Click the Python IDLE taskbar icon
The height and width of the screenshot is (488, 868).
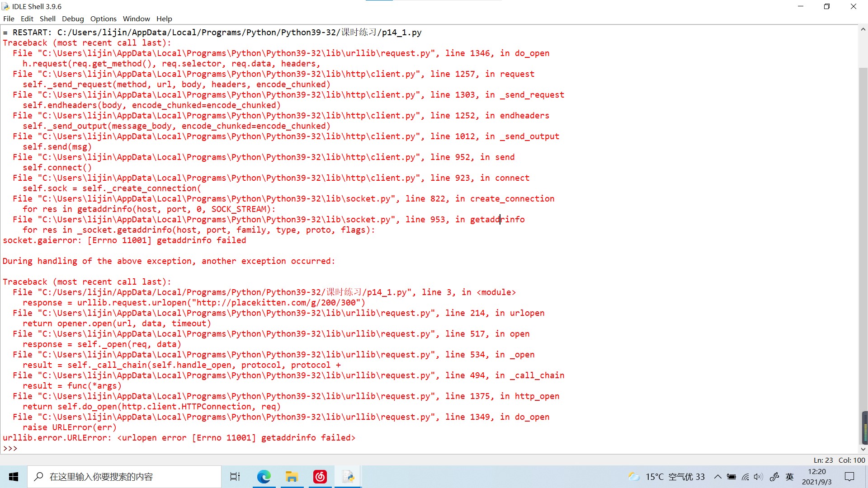coord(348,477)
